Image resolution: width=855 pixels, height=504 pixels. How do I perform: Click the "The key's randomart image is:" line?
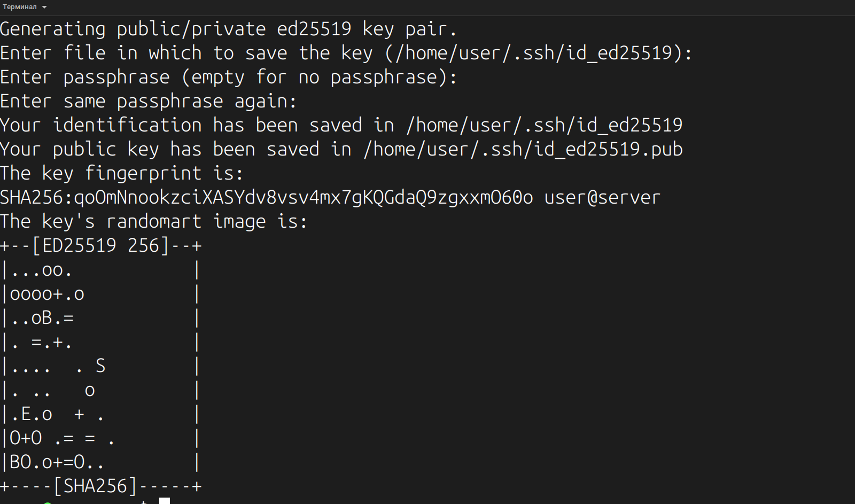(x=153, y=222)
